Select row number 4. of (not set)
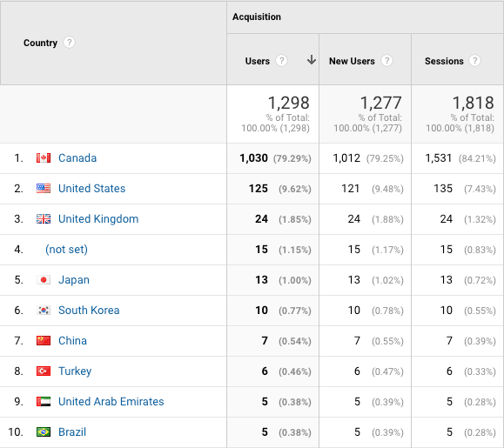 click(18, 250)
